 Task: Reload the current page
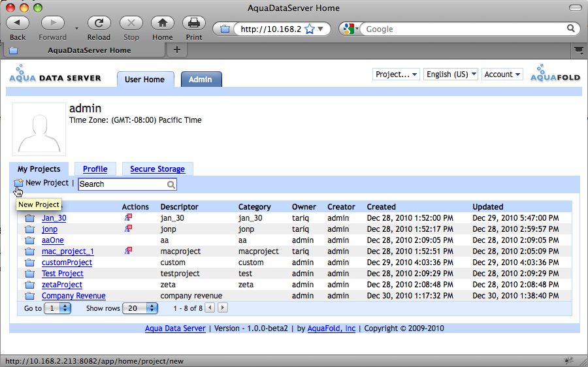99,24
